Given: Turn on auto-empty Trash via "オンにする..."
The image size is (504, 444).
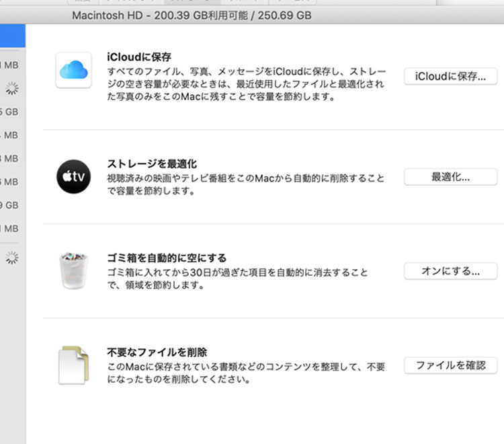Looking at the screenshot, I should click(450, 271).
